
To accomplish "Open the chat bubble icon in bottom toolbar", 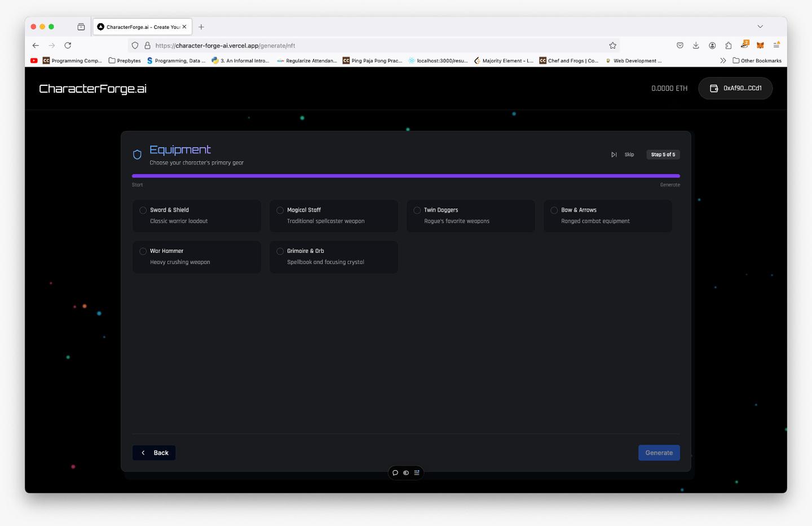I will point(395,472).
